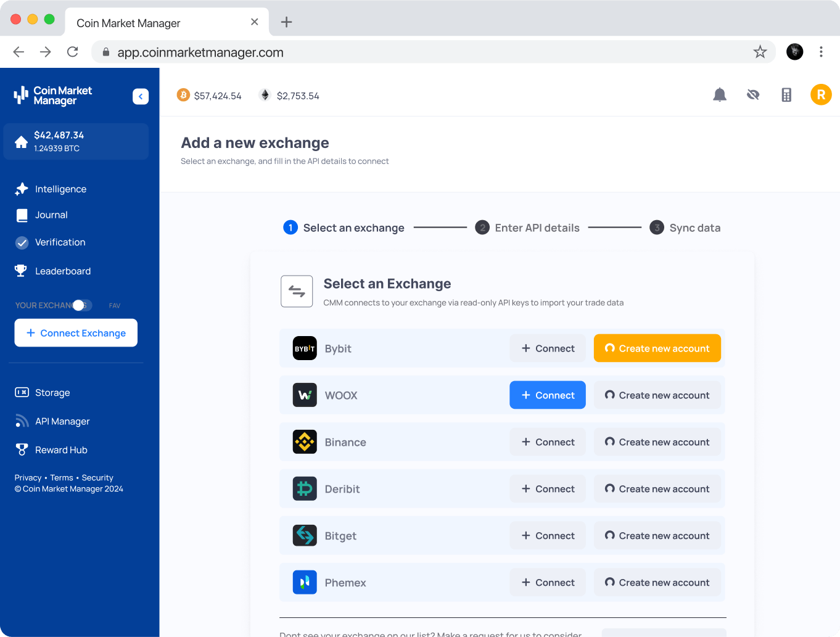Open the Privacy link
The image size is (840, 637).
click(x=28, y=477)
